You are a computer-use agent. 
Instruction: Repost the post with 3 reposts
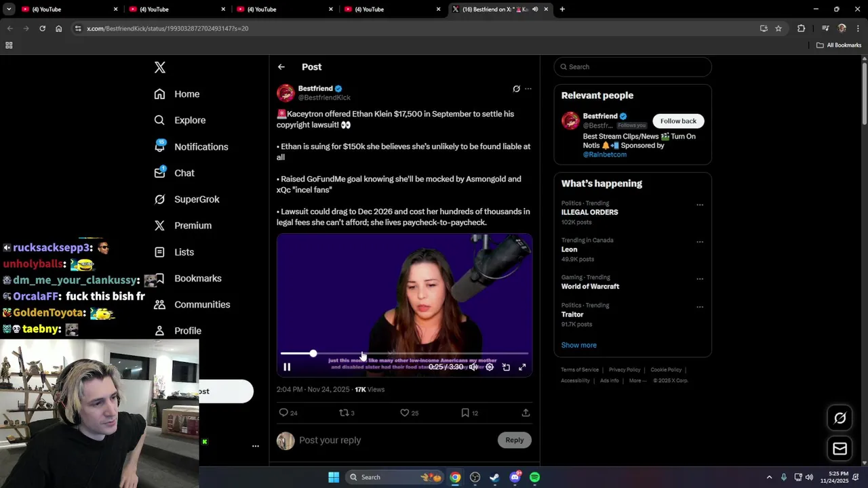click(347, 413)
